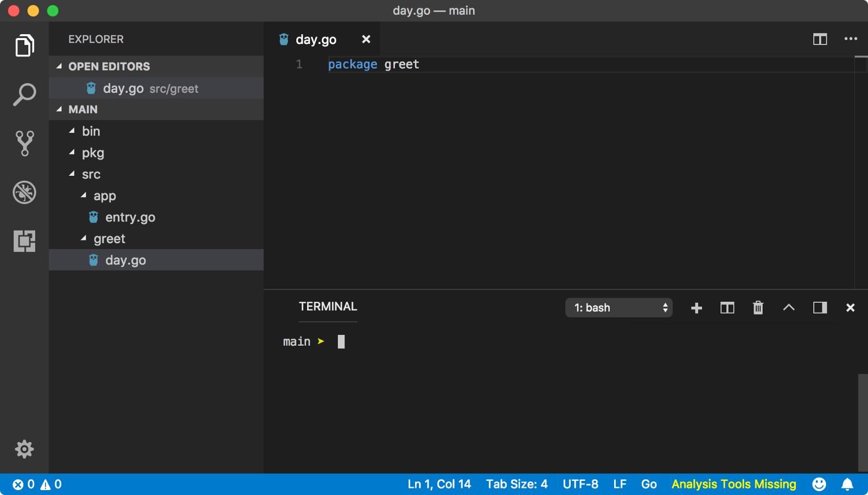
Task: Select day.go src/greet in Open Editors
Action: coord(156,88)
